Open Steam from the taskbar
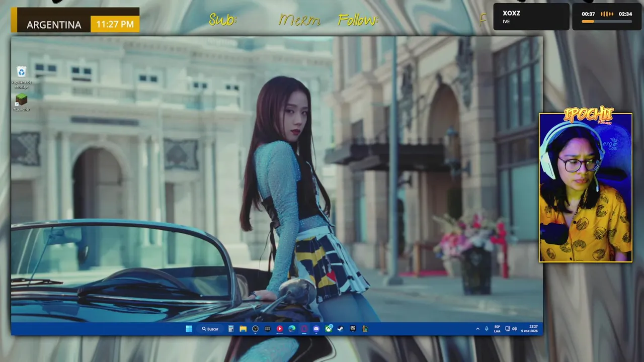This screenshot has height=362, width=644. click(x=341, y=329)
